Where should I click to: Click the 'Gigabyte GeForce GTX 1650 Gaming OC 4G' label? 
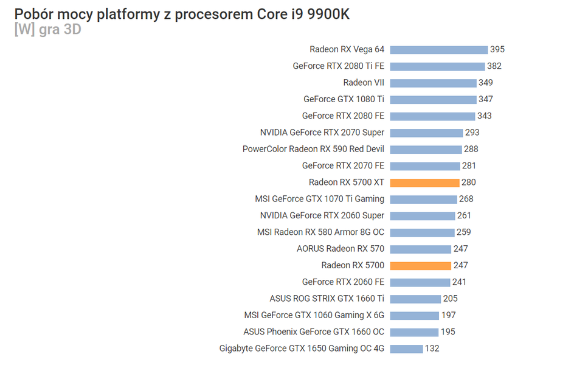pyautogui.click(x=302, y=348)
